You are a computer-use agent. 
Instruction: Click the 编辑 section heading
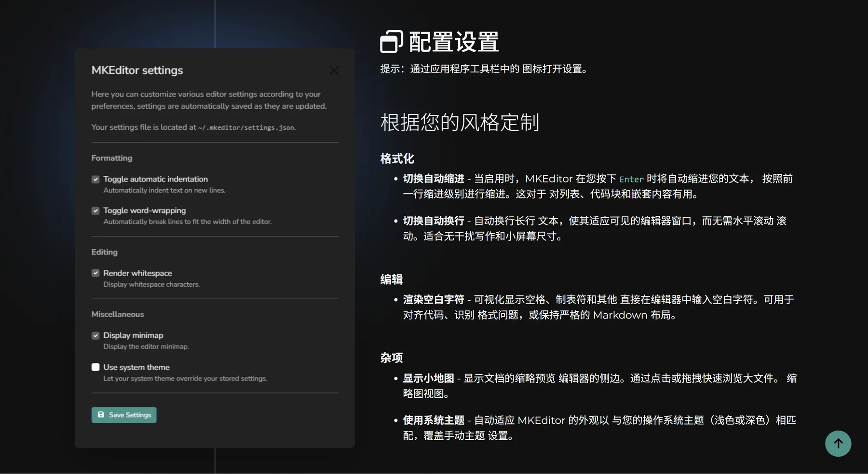point(391,279)
